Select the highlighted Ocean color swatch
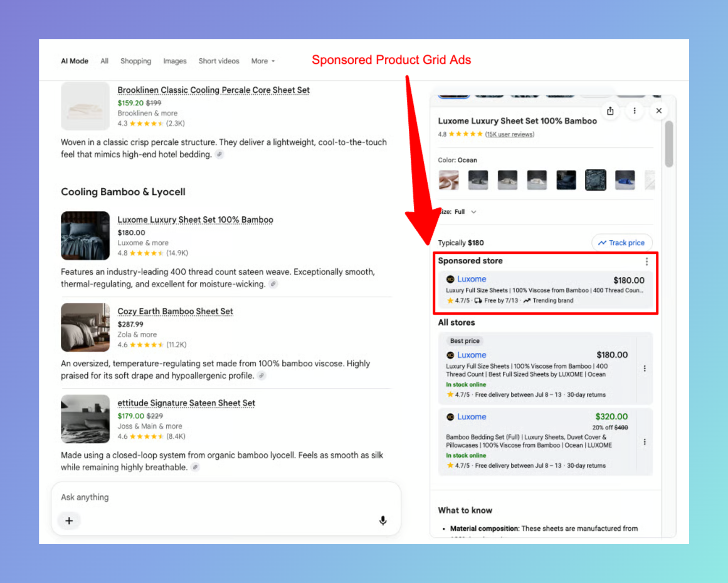 coord(596,180)
